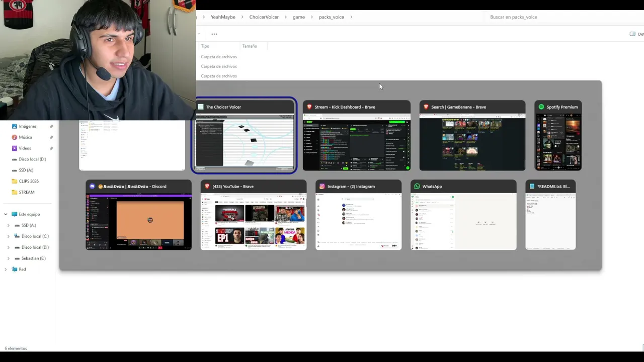This screenshot has height=362, width=644.
Task: Select the packs_voice breadcrumb segment
Action: [x=331, y=17]
